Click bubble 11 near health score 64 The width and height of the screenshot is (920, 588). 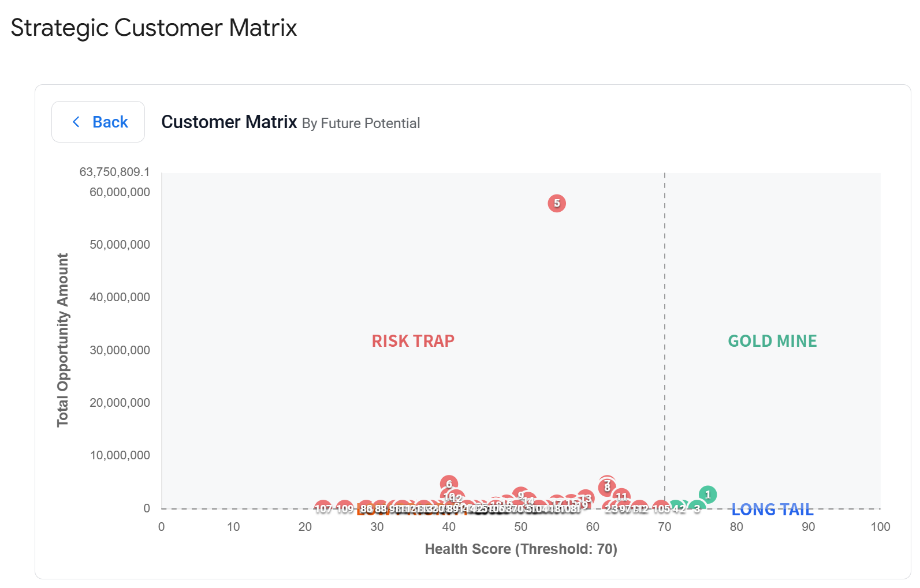click(621, 497)
